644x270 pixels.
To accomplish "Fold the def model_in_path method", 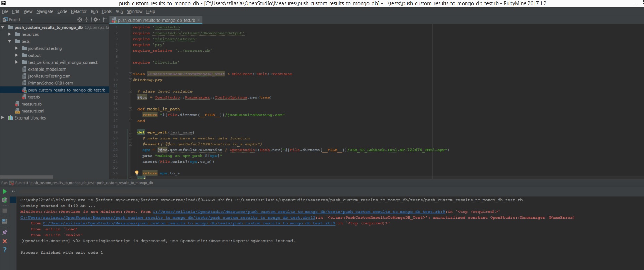I will coord(130,109).
